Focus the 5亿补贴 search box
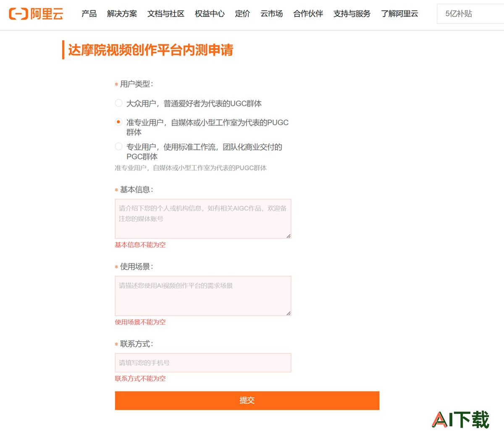 tap(470, 14)
